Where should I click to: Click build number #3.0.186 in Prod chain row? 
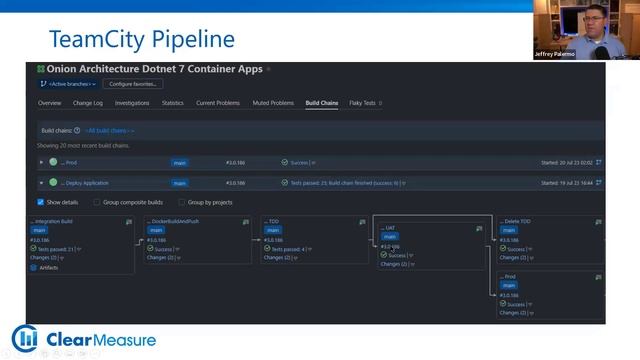[236, 163]
